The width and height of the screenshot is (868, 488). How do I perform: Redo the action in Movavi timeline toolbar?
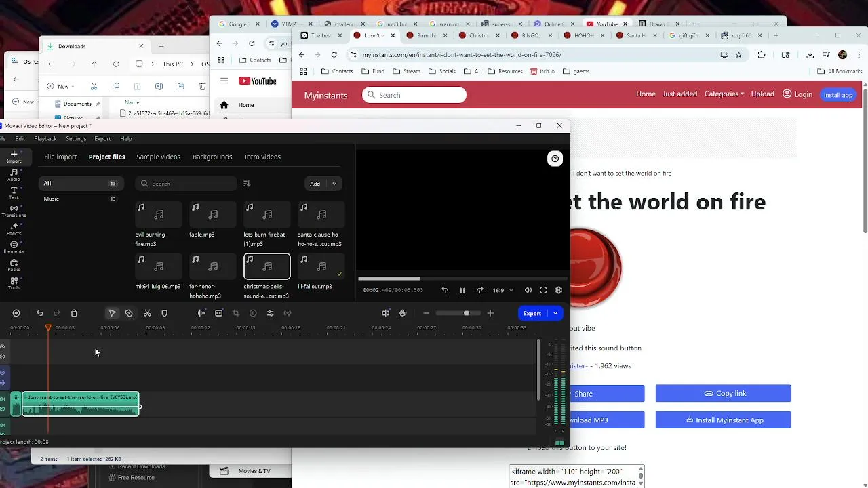pos(57,313)
